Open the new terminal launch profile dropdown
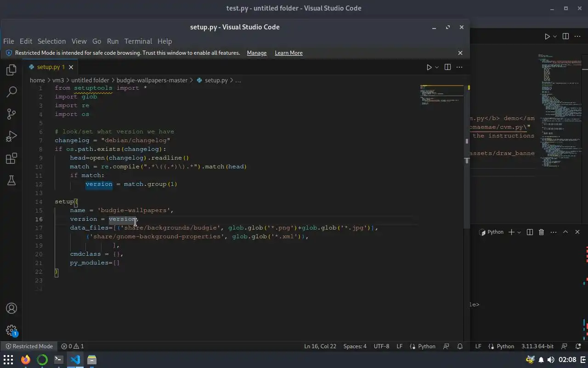 tap(519, 232)
